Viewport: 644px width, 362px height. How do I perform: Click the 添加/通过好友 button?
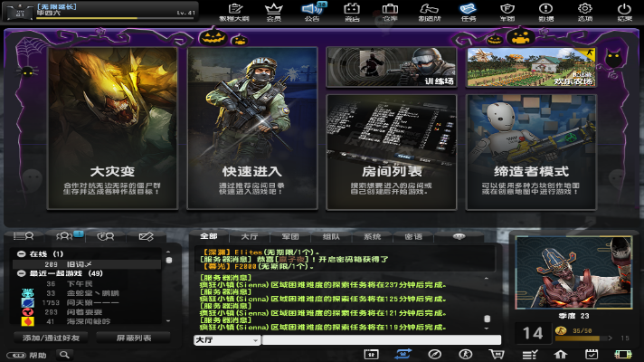click(x=43, y=338)
